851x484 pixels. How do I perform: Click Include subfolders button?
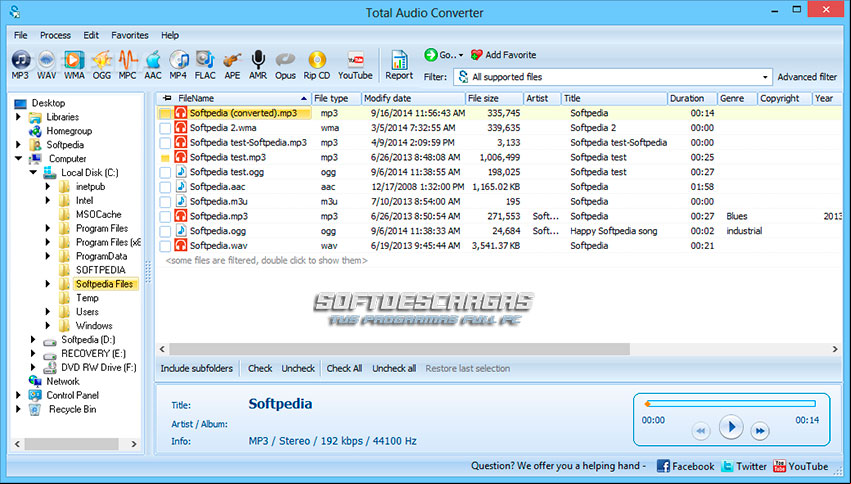point(196,368)
